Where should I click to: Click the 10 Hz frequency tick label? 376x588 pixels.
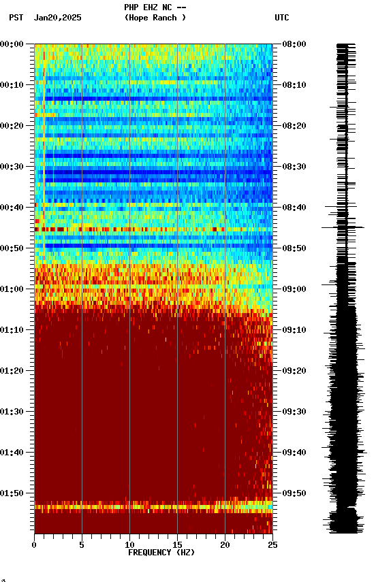129,545
